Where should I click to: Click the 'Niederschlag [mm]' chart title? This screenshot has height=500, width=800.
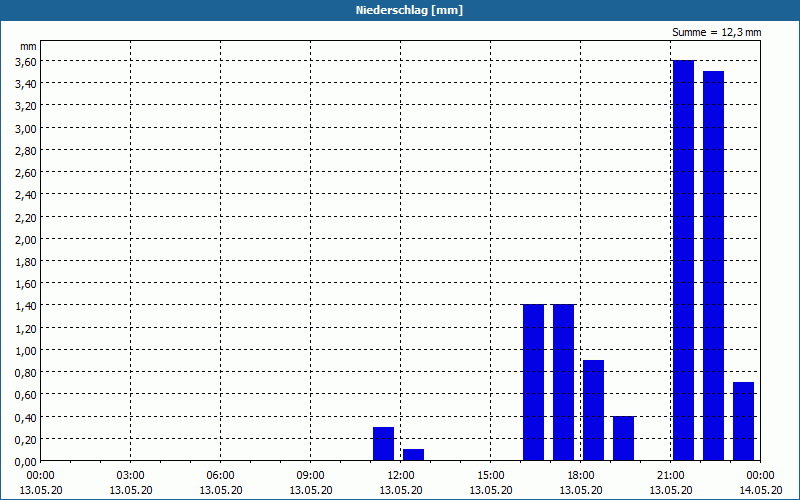[x=409, y=10]
